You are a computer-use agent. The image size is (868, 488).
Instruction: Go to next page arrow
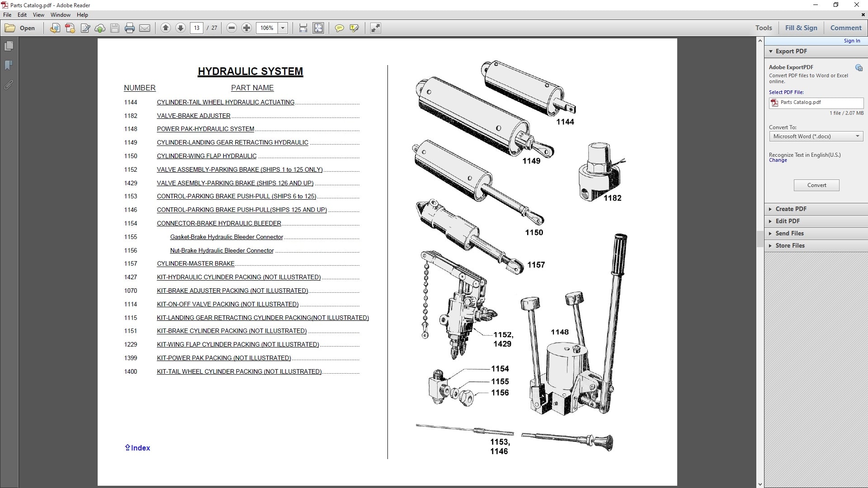point(180,28)
